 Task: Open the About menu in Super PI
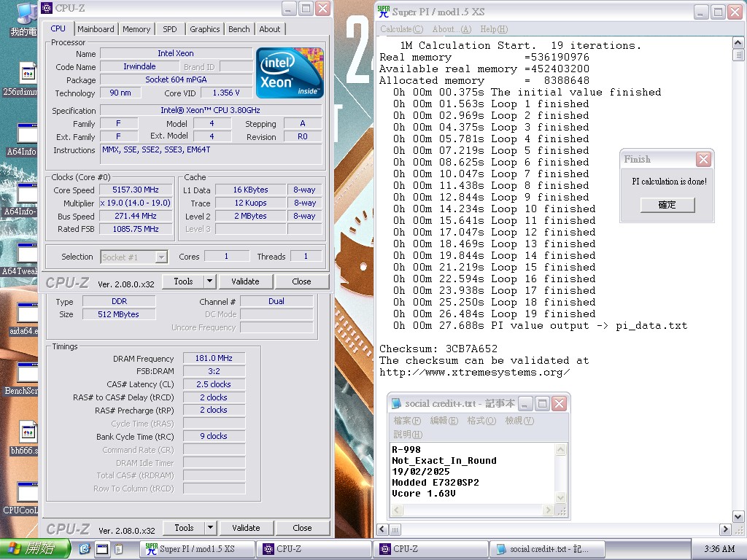point(452,29)
